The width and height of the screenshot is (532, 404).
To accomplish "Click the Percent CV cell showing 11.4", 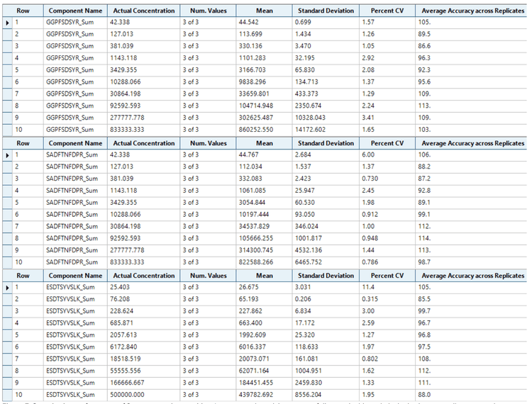I will point(387,287).
